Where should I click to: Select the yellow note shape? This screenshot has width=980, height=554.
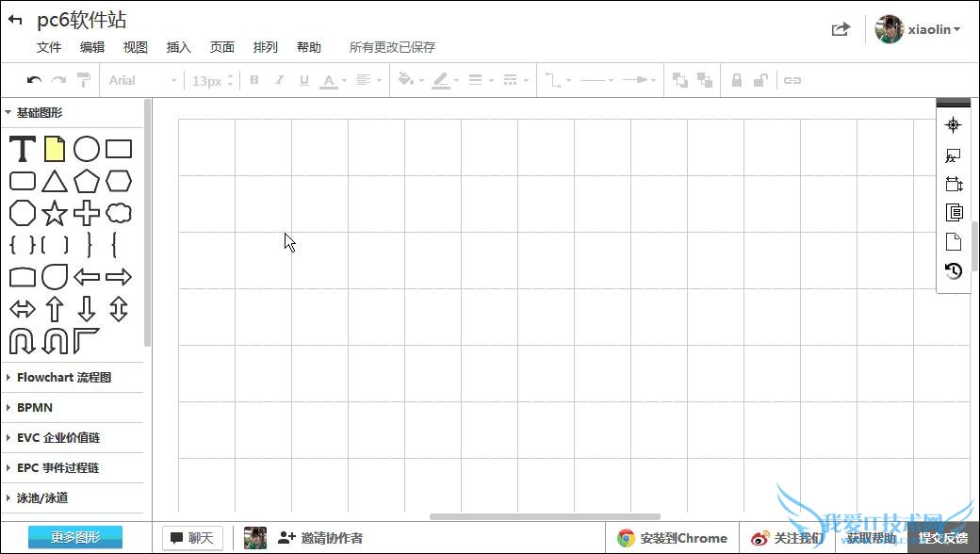pos(55,149)
